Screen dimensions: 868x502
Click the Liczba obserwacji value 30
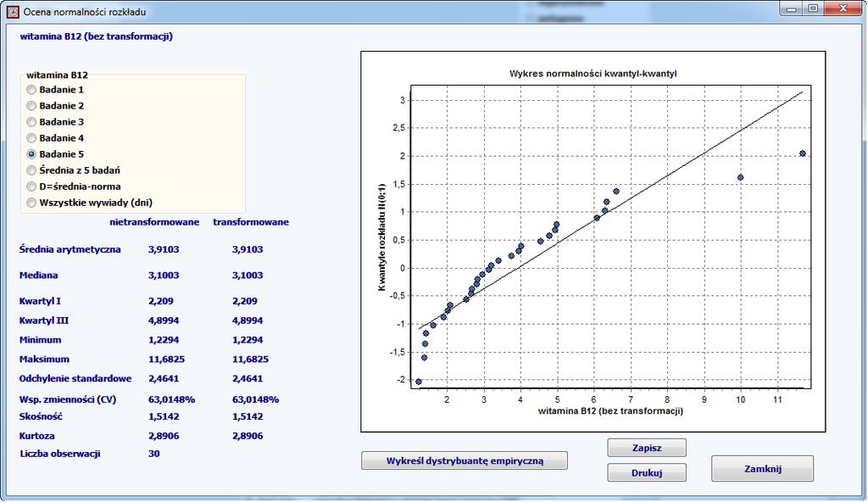pyautogui.click(x=154, y=454)
